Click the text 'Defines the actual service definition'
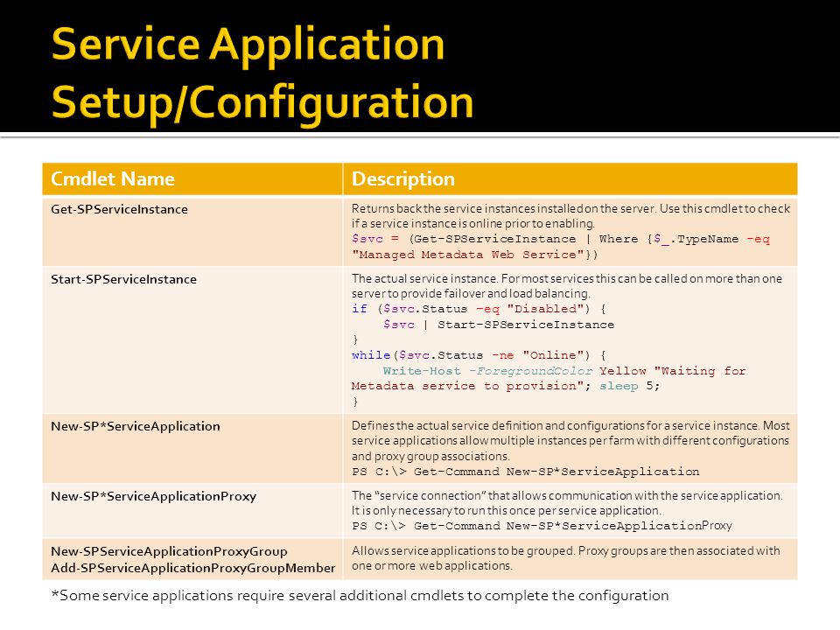The height and width of the screenshot is (630, 840). tap(570, 426)
